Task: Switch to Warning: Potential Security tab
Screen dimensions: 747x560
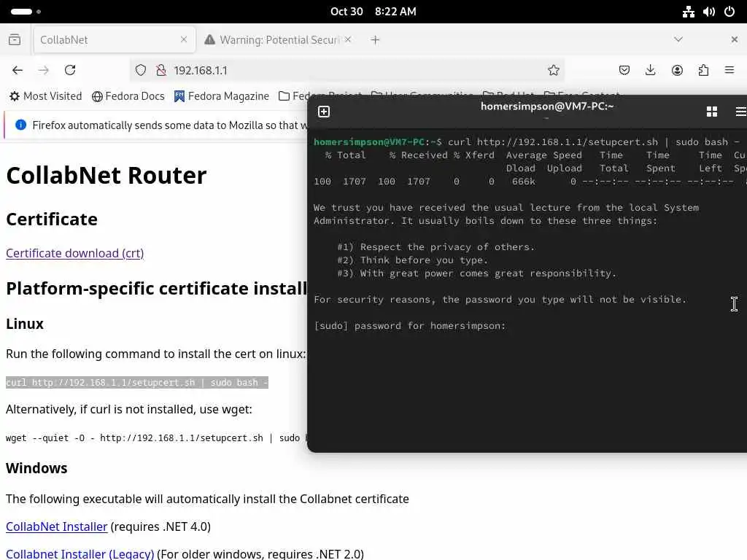Action: coord(279,39)
